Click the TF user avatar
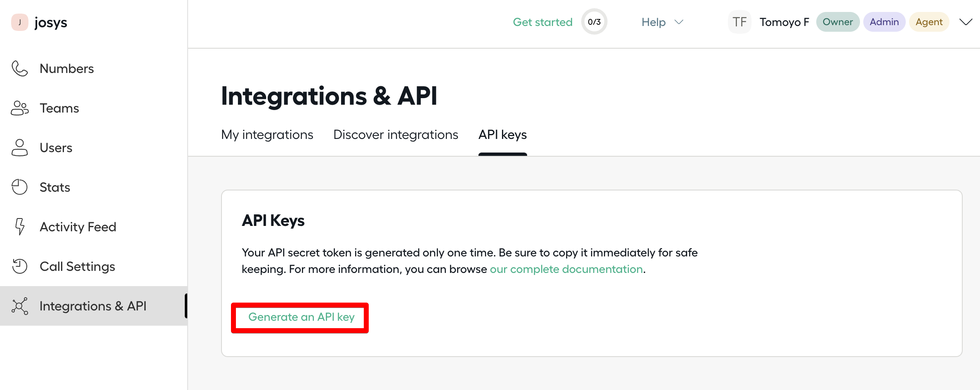The image size is (980, 390). [740, 22]
